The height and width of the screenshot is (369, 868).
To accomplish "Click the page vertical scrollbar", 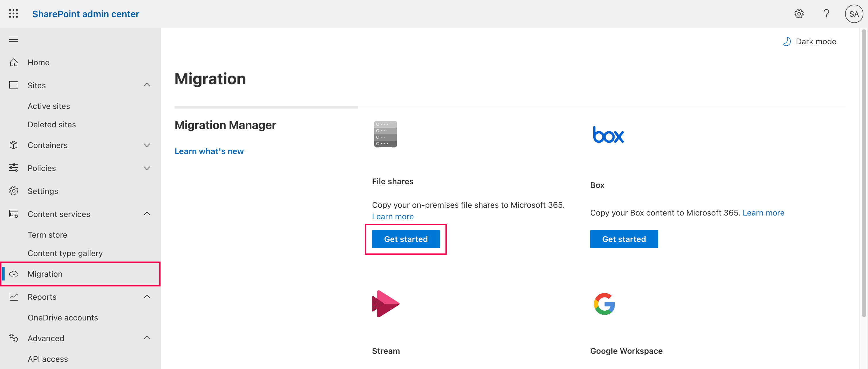I will tap(864, 173).
